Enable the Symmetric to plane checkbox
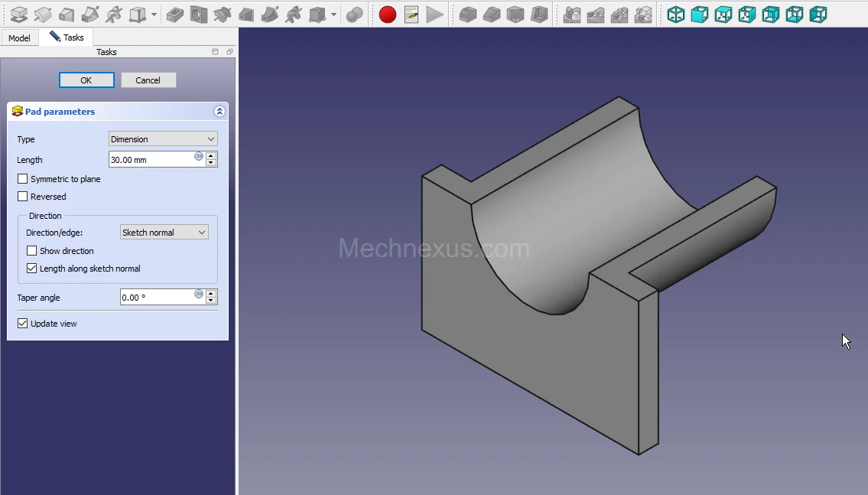The width and height of the screenshot is (868, 495). pos(23,179)
